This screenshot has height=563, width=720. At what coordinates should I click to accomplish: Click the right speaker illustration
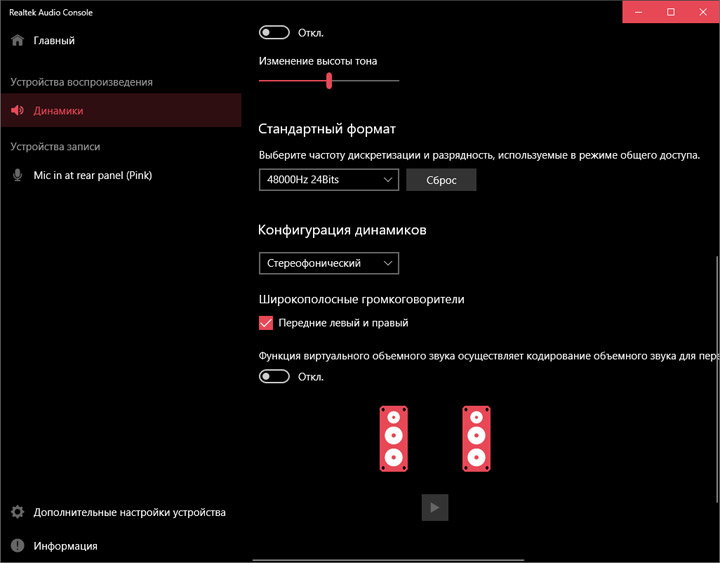coord(476,439)
